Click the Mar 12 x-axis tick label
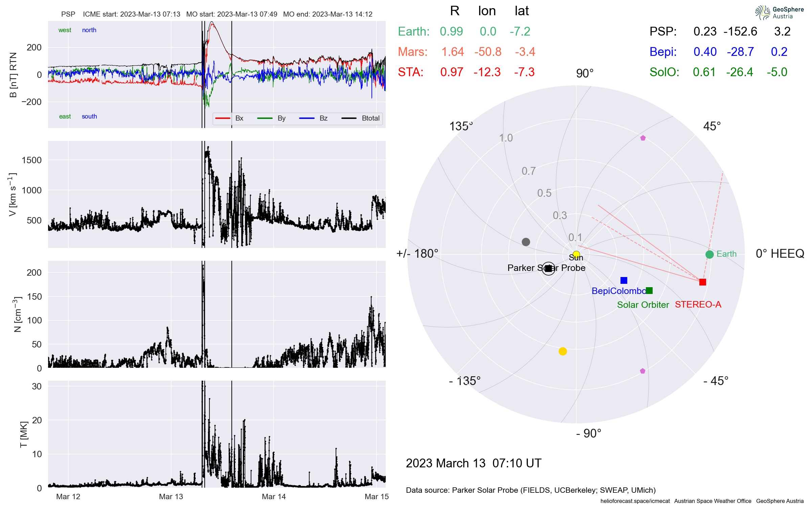 pyautogui.click(x=68, y=497)
